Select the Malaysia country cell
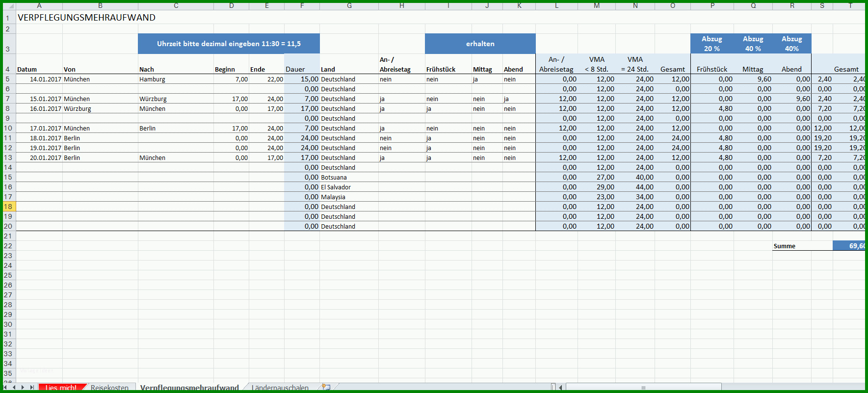The height and width of the screenshot is (393, 868). (x=349, y=197)
